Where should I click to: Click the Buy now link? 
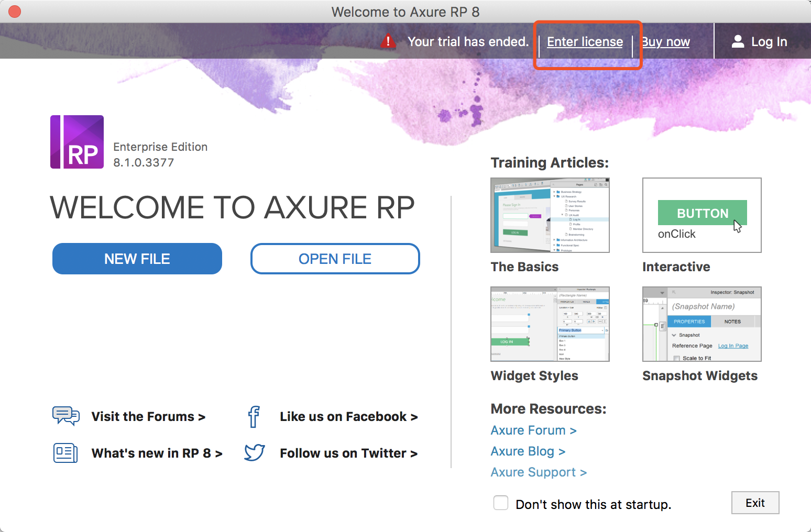pos(665,42)
